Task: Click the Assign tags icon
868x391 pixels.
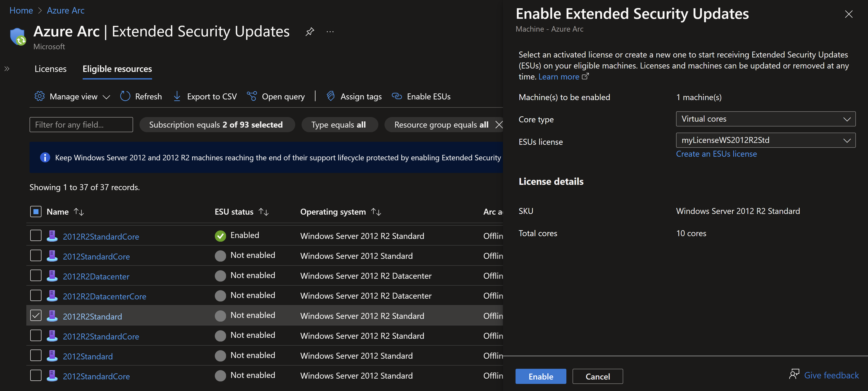Action: tap(331, 96)
